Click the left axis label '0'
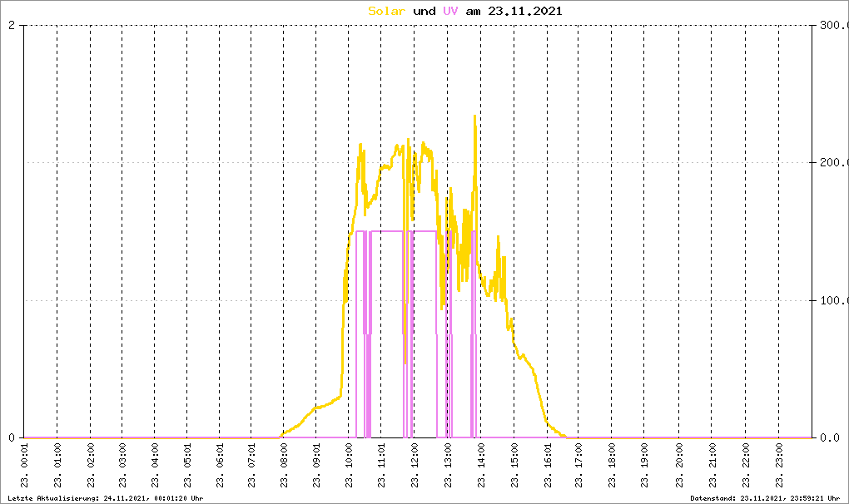The width and height of the screenshot is (849, 504). (x=12, y=437)
